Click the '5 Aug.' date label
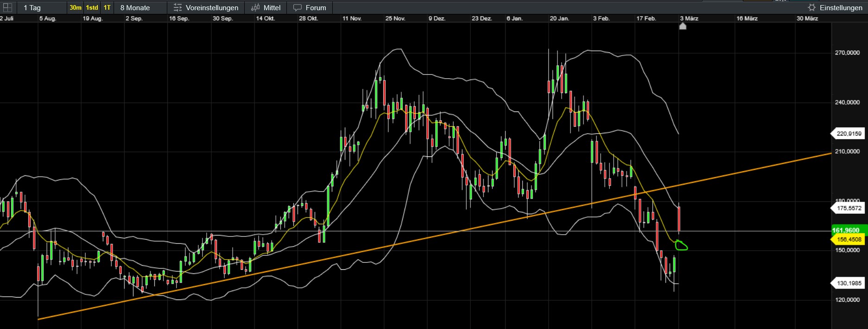 [x=48, y=19]
